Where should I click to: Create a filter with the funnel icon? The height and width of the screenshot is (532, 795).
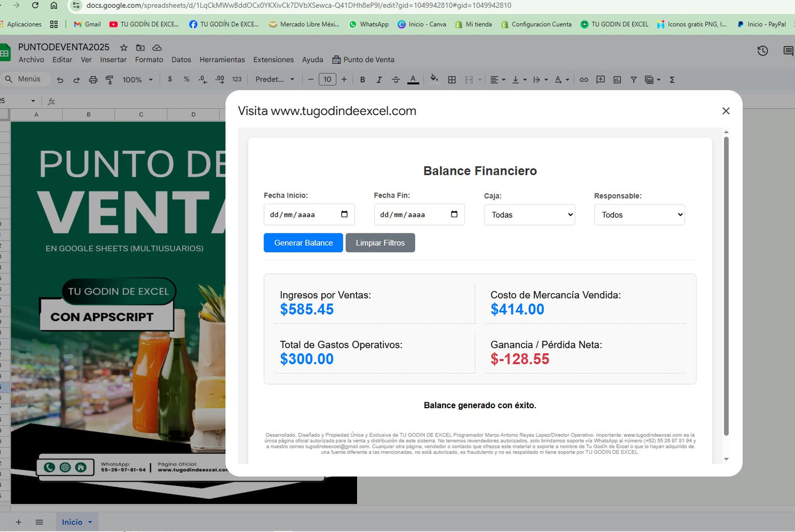(x=634, y=79)
